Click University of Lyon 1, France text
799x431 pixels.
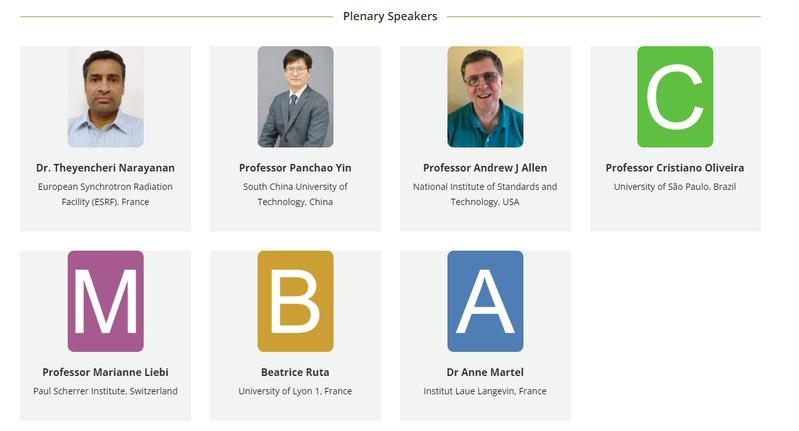(x=295, y=391)
